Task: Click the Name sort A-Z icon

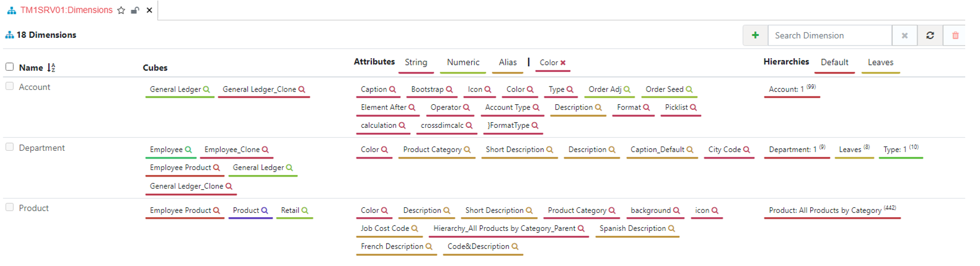Action: point(51,67)
